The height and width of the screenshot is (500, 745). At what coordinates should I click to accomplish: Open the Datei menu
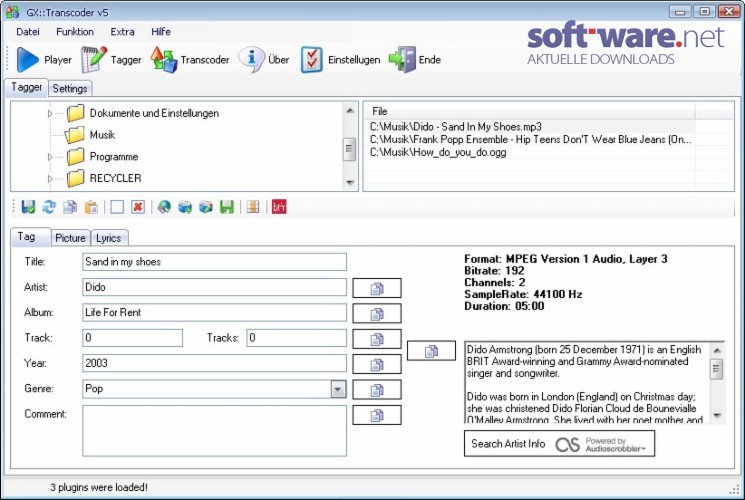tap(28, 32)
